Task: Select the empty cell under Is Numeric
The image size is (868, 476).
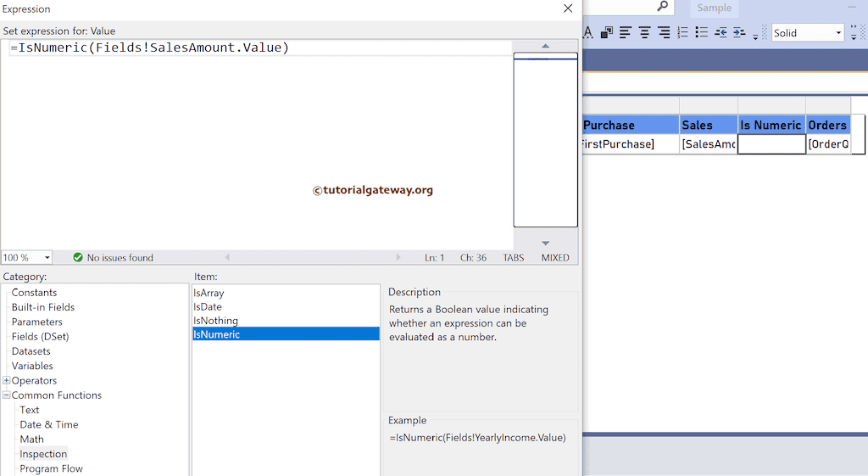Action: (771, 144)
